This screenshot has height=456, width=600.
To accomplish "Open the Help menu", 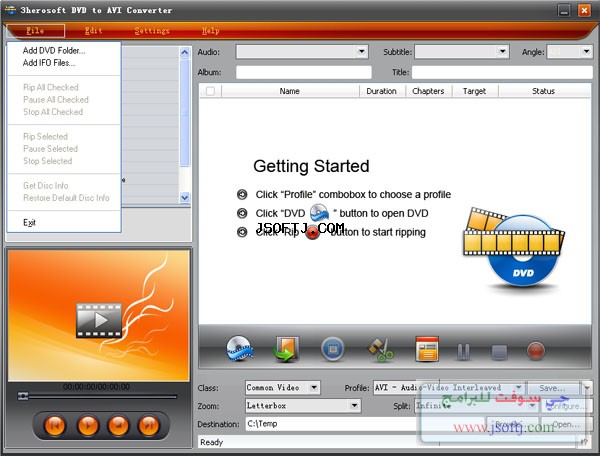I will pyautogui.click(x=210, y=31).
